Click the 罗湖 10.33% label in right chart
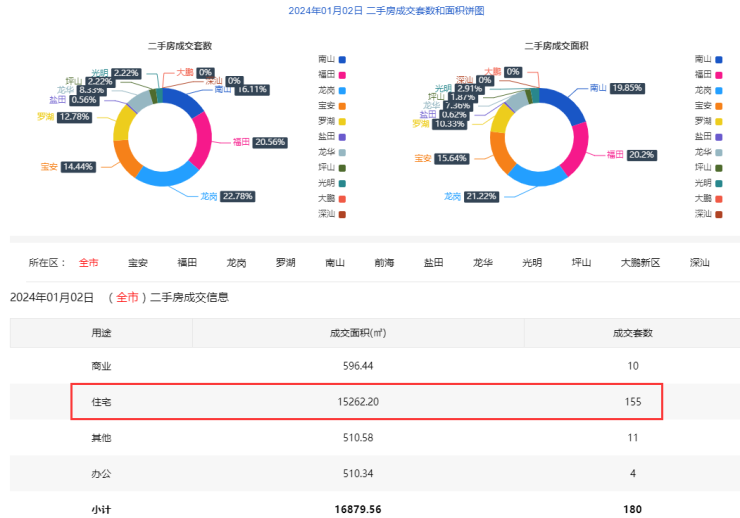This screenshot has height=518, width=740. (439, 124)
